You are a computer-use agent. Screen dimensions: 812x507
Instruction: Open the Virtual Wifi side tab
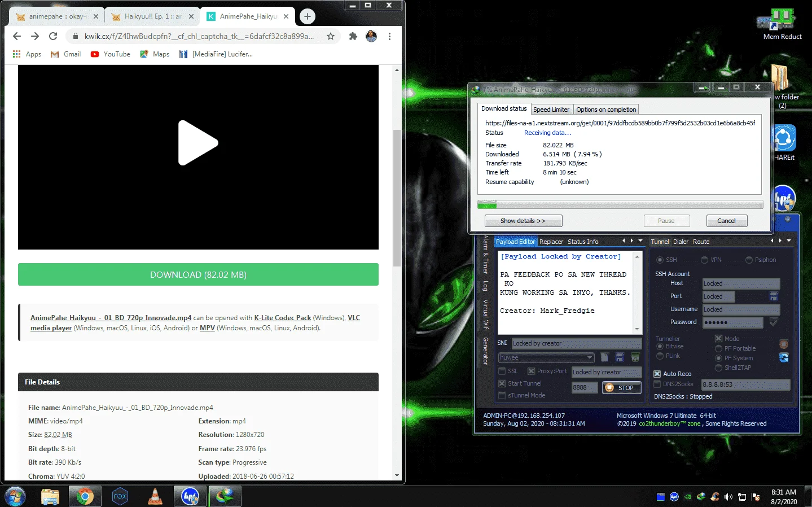coord(485,314)
